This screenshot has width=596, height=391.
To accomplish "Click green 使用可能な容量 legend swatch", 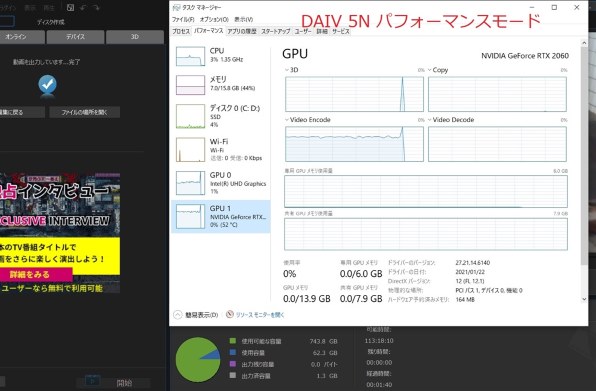I will pos(233,341).
